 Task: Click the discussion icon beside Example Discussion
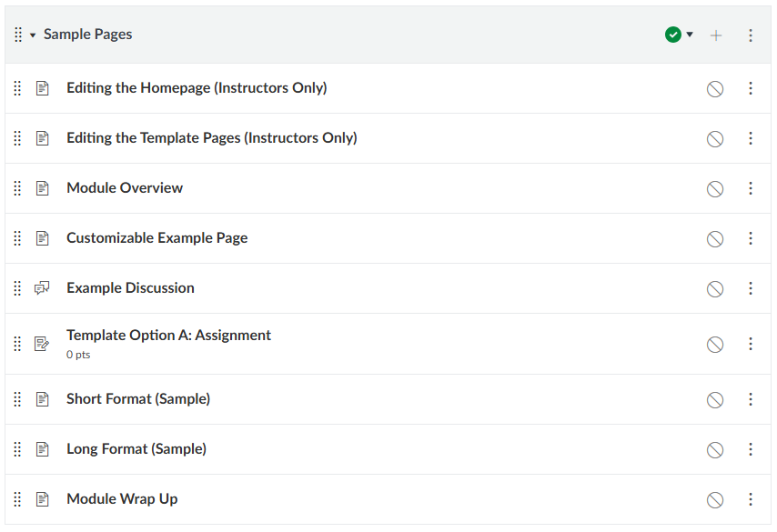(42, 288)
